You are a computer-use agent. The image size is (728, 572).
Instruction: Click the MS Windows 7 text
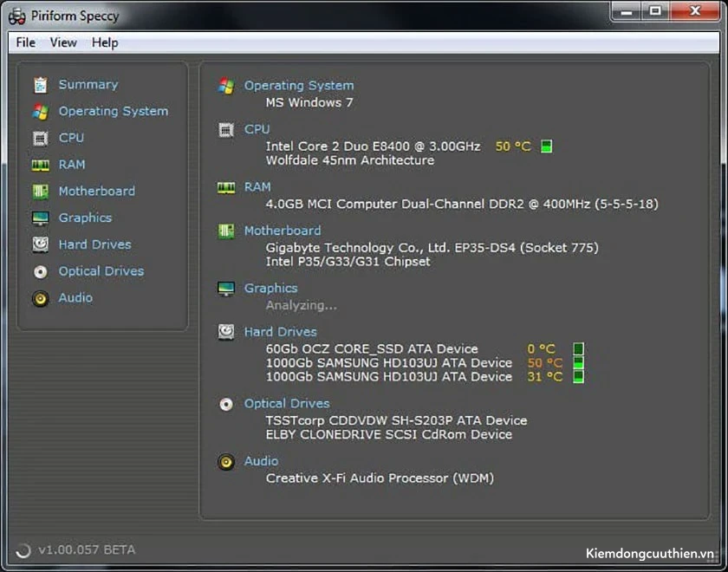(309, 102)
